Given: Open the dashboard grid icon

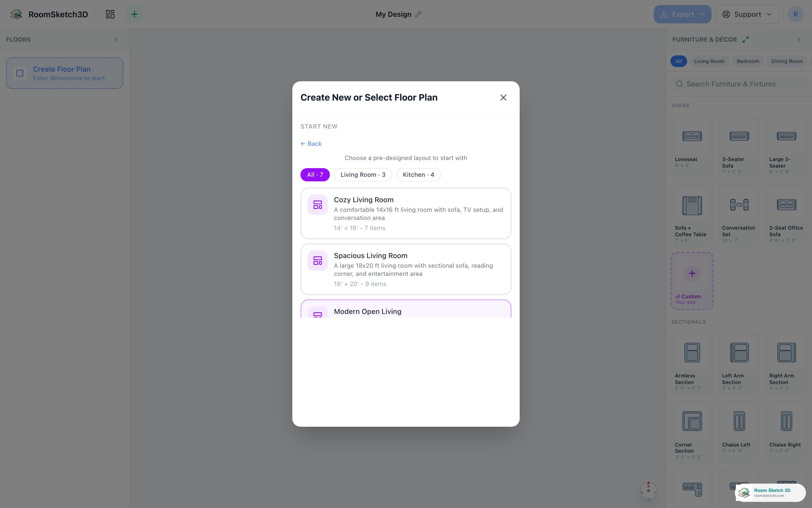Looking at the screenshot, I should tap(110, 14).
